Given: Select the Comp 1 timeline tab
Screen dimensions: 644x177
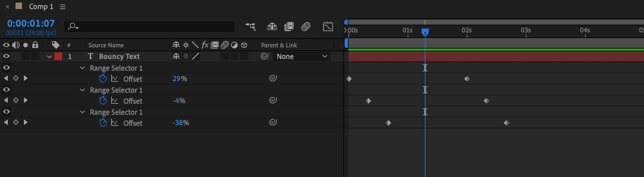Looking at the screenshot, I should click(x=41, y=6).
